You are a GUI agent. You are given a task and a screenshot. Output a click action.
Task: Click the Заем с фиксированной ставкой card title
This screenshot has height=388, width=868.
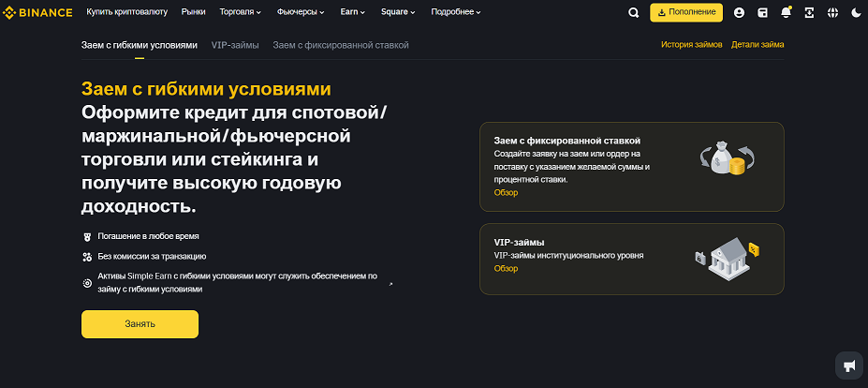[x=566, y=141]
